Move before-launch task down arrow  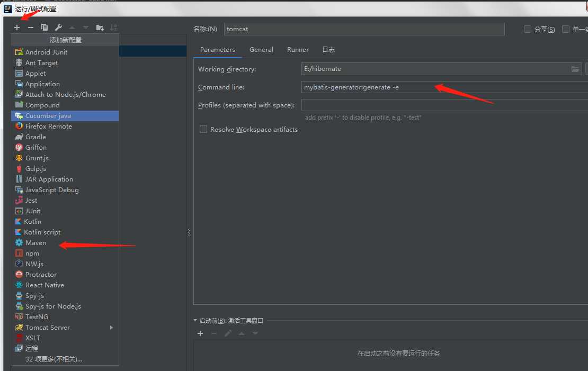pyautogui.click(x=255, y=333)
